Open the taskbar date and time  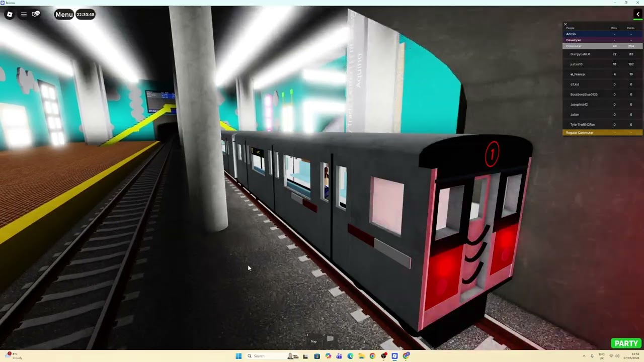(x=632, y=356)
